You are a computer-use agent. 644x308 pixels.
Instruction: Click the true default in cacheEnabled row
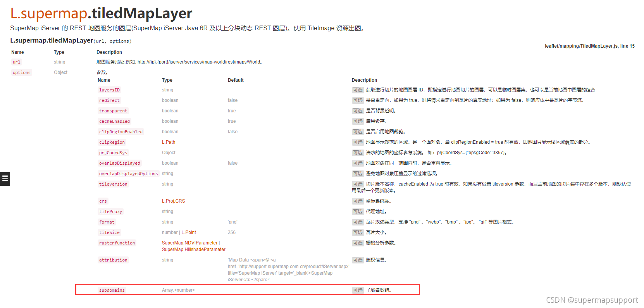click(x=232, y=121)
